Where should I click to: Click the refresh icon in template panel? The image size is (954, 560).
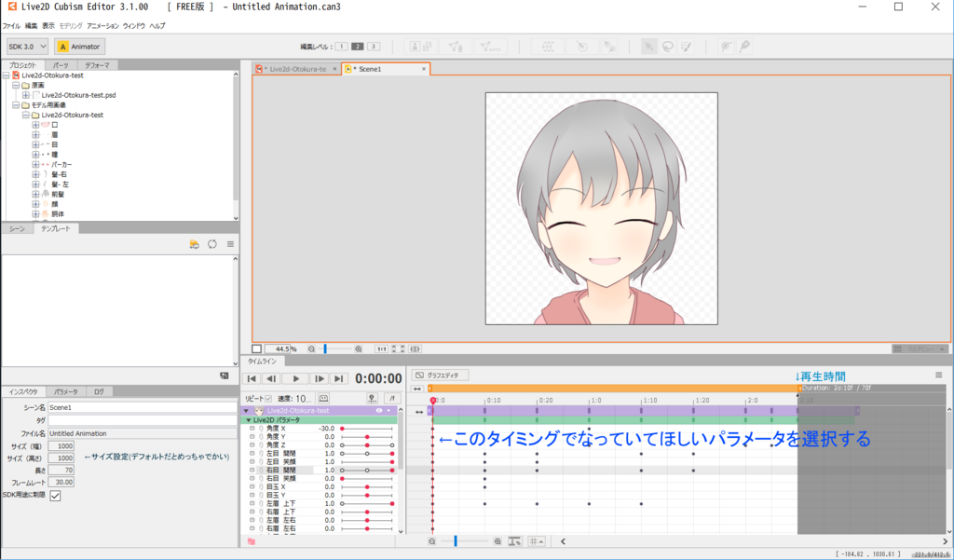[212, 244]
